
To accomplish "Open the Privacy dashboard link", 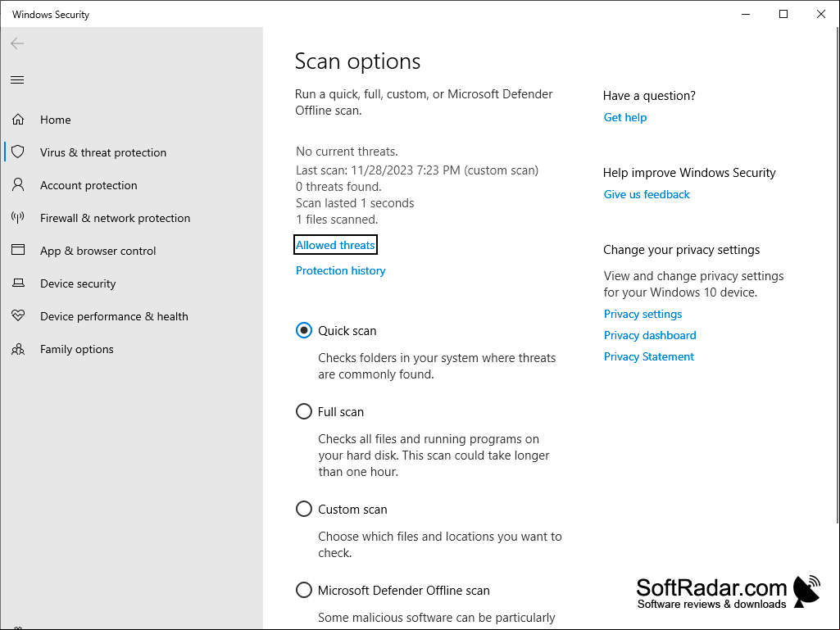I will tap(650, 335).
